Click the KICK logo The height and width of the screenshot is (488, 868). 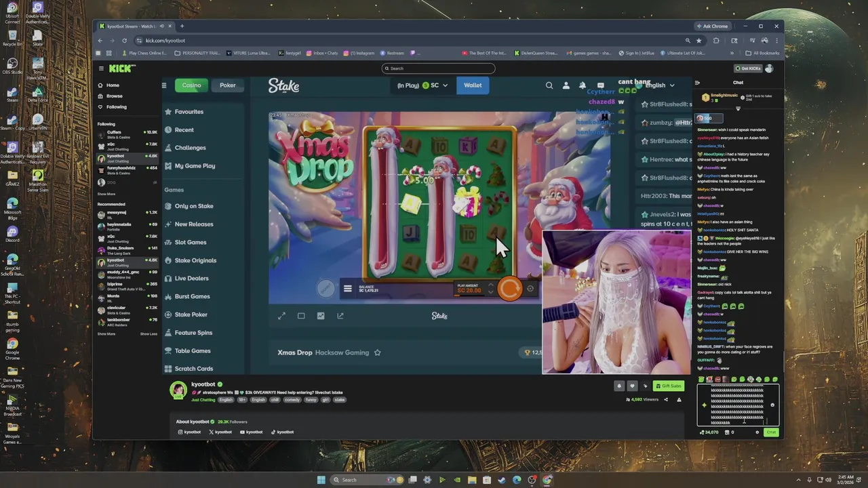click(x=122, y=68)
